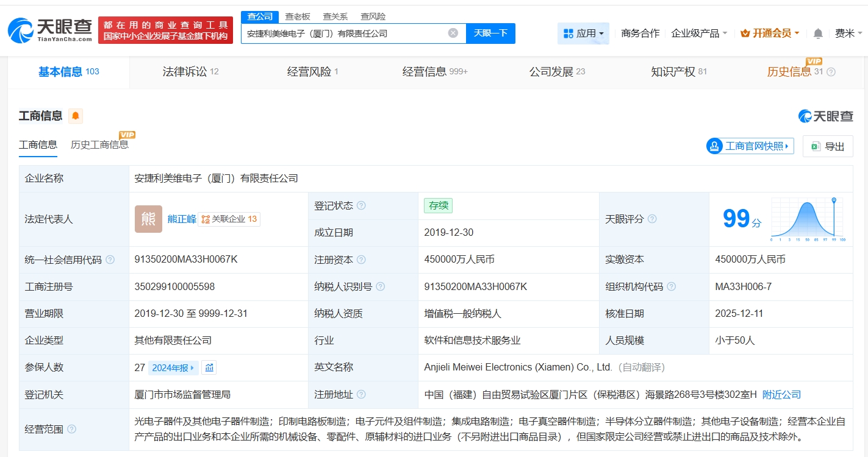Switch to the 知识产权 tab
868x457 pixels.
(678, 72)
